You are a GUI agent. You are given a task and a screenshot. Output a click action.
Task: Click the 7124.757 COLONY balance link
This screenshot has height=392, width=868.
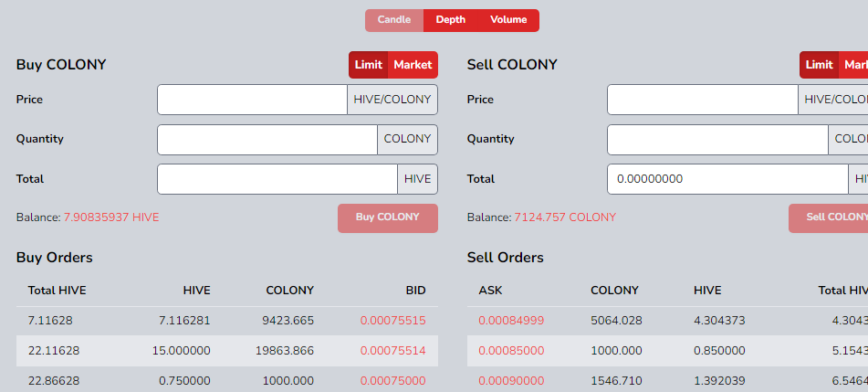(565, 217)
